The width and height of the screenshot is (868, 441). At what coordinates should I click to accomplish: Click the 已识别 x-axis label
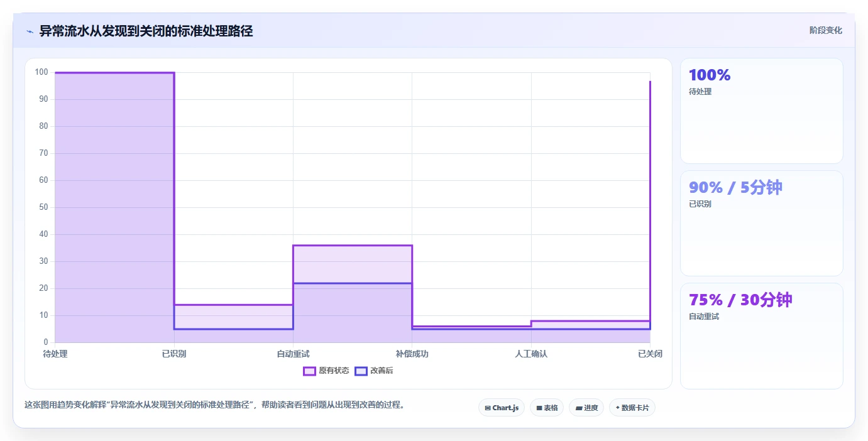coord(174,354)
